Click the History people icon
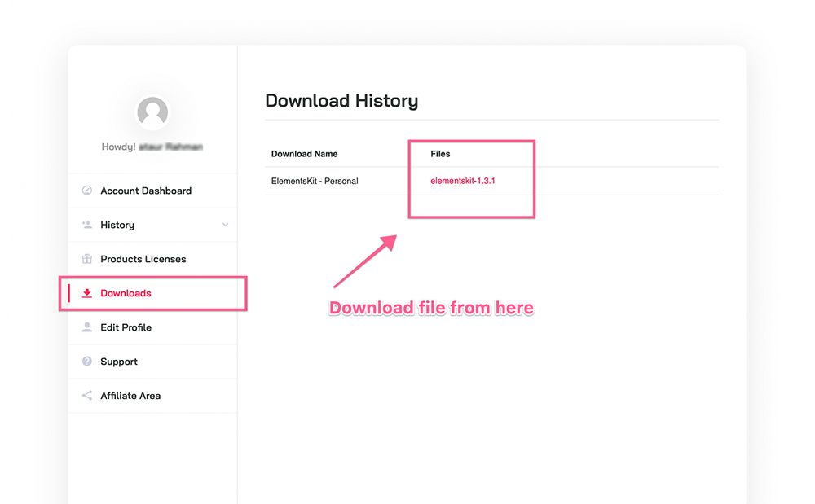This screenshot has height=504, width=815. click(x=87, y=225)
